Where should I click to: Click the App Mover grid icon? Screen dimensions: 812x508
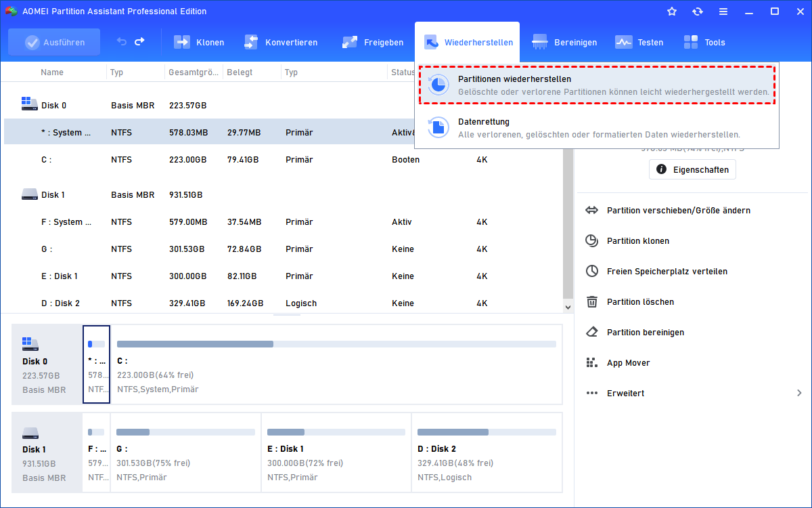pyautogui.click(x=592, y=362)
